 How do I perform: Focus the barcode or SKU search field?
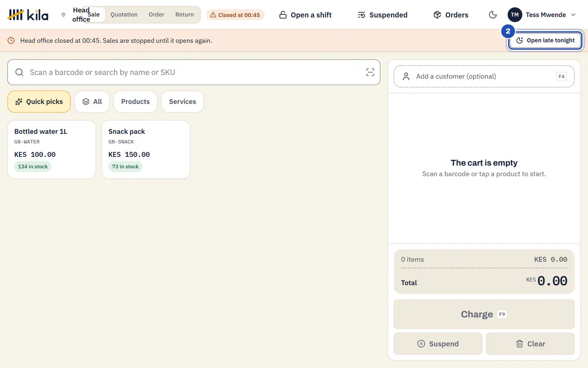pyautogui.click(x=194, y=72)
